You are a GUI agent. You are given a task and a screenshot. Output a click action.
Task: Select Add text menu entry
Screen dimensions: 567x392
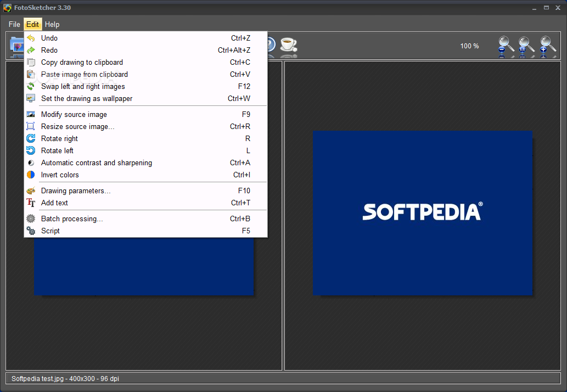pyautogui.click(x=145, y=203)
